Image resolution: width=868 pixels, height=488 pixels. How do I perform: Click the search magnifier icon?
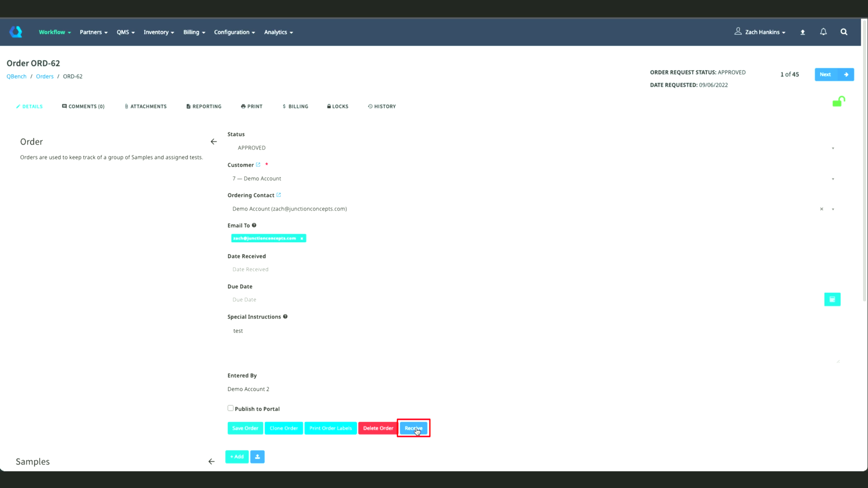point(844,32)
